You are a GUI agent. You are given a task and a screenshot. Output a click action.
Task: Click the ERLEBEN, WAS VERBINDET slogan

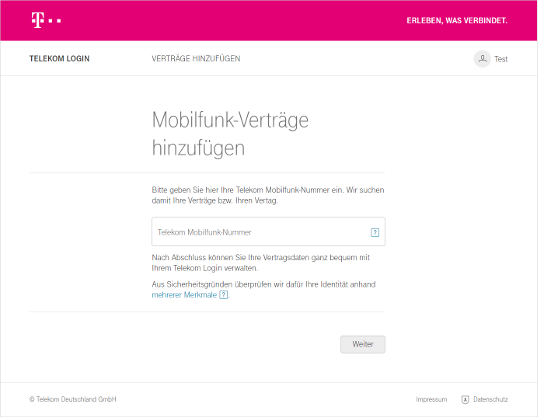tap(457, 21)
